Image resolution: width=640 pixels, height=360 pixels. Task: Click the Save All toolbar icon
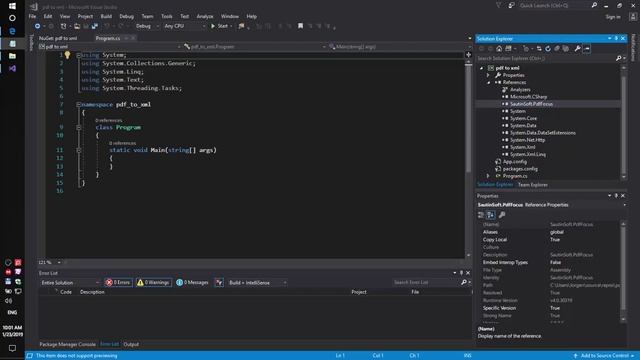pyautogui.click(x=95, y=26)
